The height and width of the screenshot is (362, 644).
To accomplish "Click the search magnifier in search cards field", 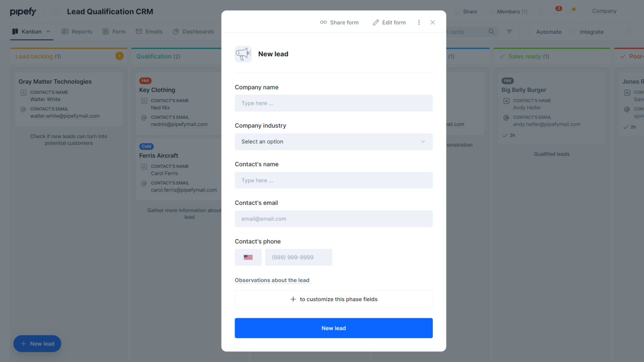I will tap(491, 31).
